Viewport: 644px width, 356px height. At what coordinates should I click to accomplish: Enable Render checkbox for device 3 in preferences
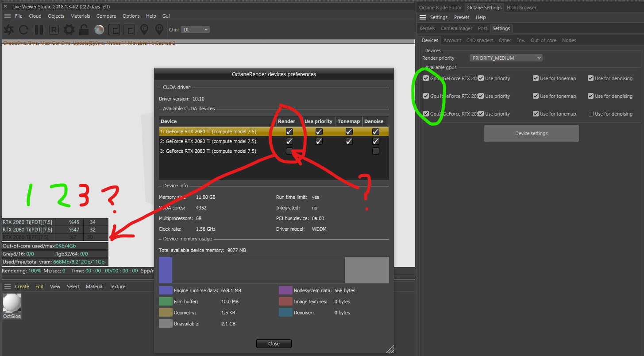pos(289,151)
